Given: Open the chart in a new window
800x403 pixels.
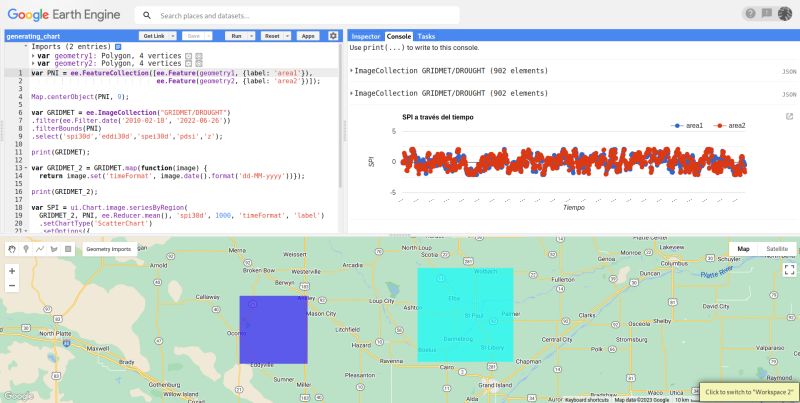Looking at the screenshot, I should coord(789,117).
